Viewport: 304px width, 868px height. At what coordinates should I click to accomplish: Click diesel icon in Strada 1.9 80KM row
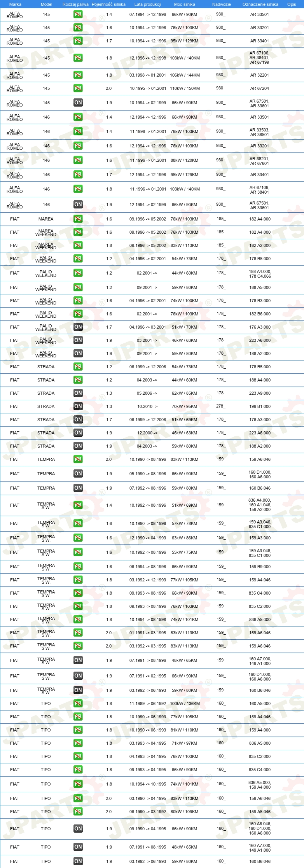[78, 446]
